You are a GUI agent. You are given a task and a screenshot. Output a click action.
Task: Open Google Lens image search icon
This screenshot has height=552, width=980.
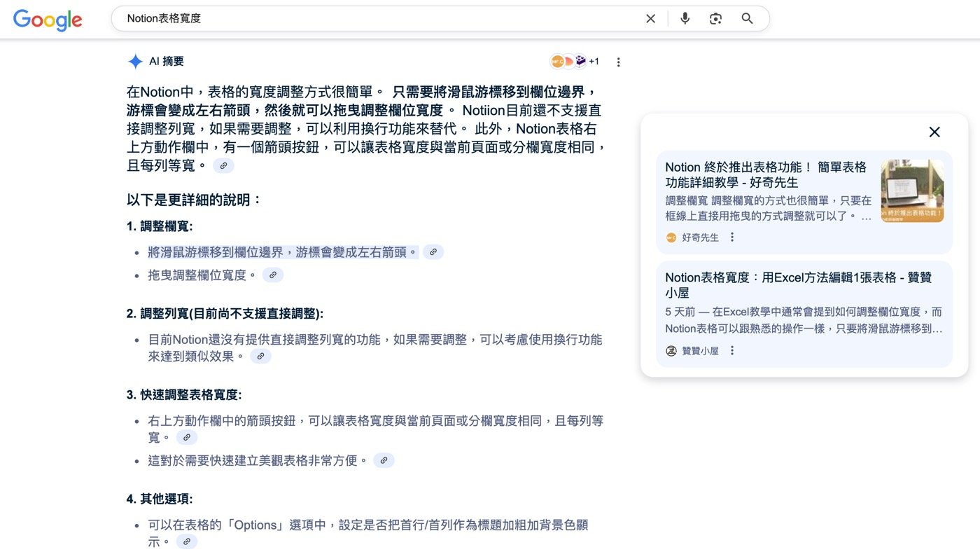715,19
